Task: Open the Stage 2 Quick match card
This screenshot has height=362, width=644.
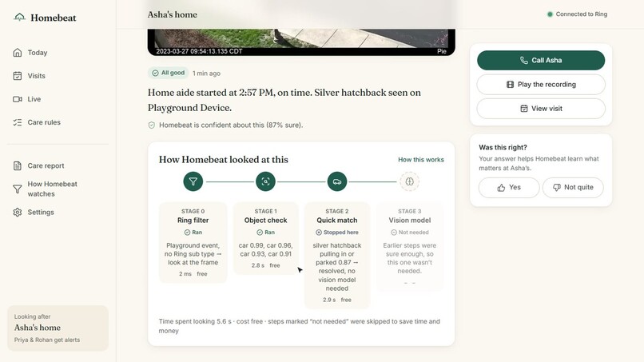Action: click(x=337, y=255)
